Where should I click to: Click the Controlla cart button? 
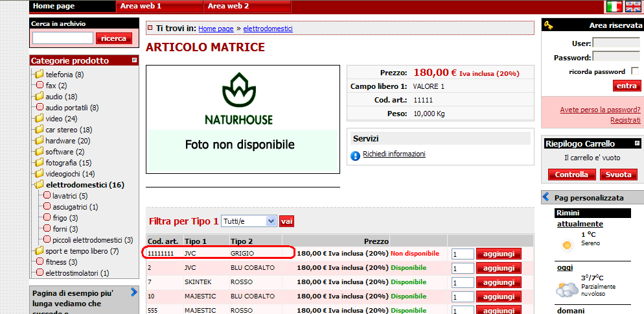571,175
